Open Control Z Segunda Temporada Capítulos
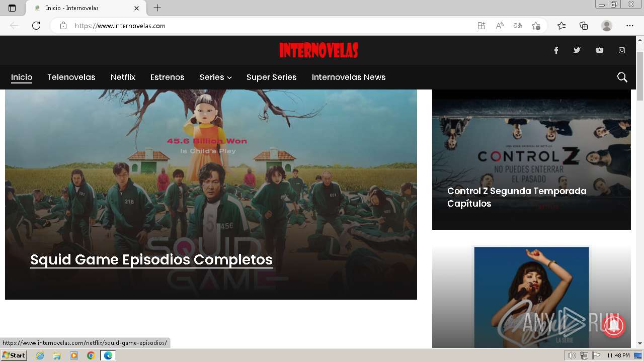Screen dimensions: 644x362 517,197
